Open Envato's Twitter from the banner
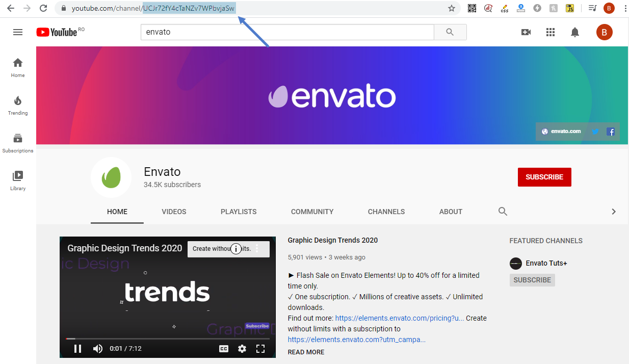Screen dimensions: 629x364 pyautogui.click(x=595, y=132)
